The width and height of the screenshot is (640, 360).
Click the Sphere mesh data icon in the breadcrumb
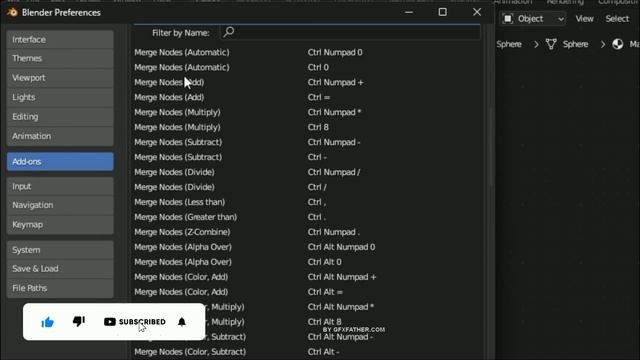[551, 44]
